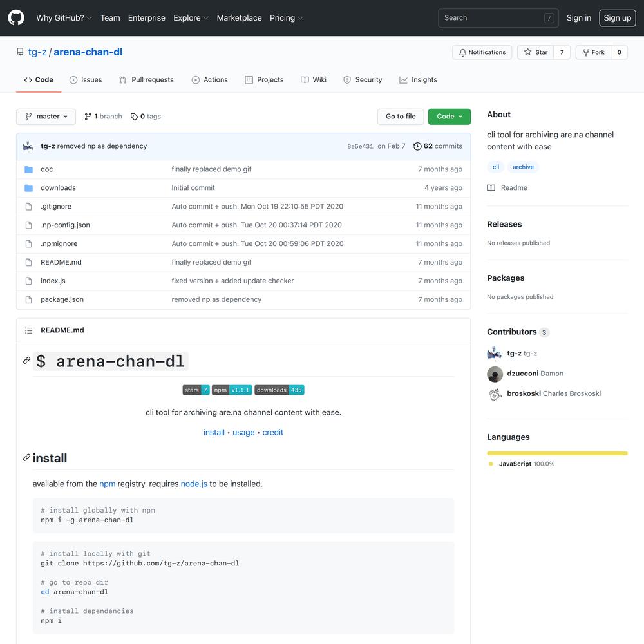
Task: Open the Contributors section heading link
Action: [518, 332]
